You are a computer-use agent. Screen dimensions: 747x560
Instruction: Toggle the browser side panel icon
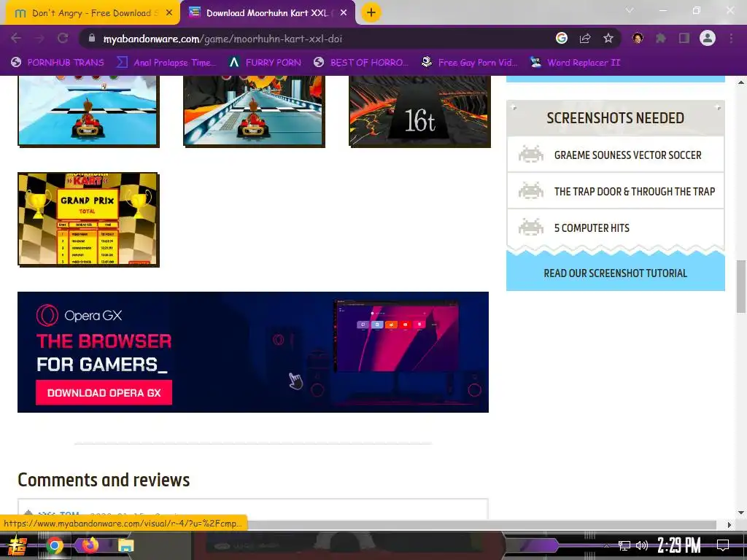coord(684,38)
